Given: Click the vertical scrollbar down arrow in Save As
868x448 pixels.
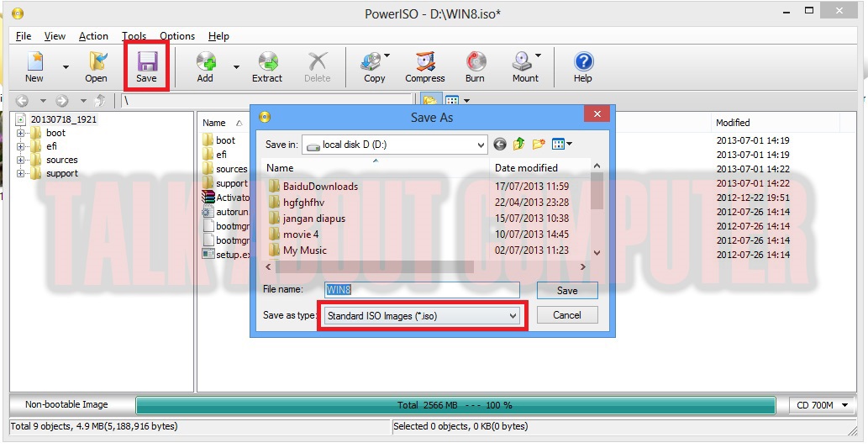Looking at the screenshot, I should pyautogui.click(x=597, y=252).
